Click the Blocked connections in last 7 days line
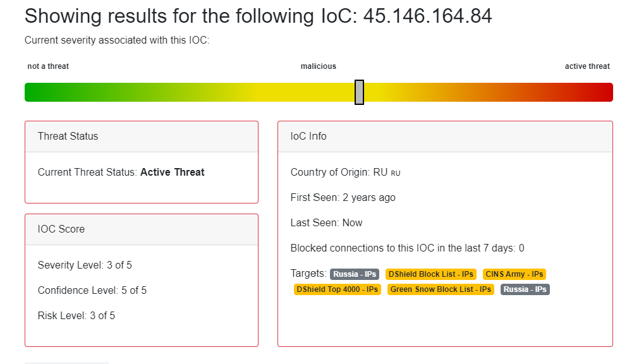 pyautogui.click(x=407, y=248)
